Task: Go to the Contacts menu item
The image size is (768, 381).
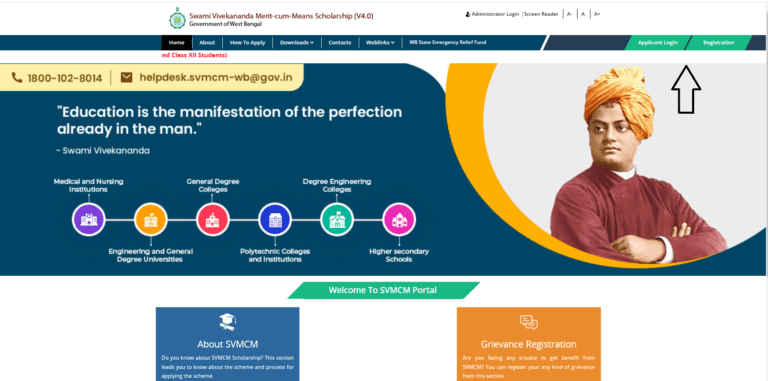Action: coord(340,43)
